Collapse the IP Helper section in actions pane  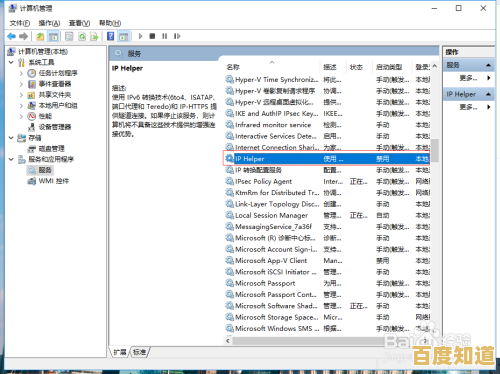488,94
